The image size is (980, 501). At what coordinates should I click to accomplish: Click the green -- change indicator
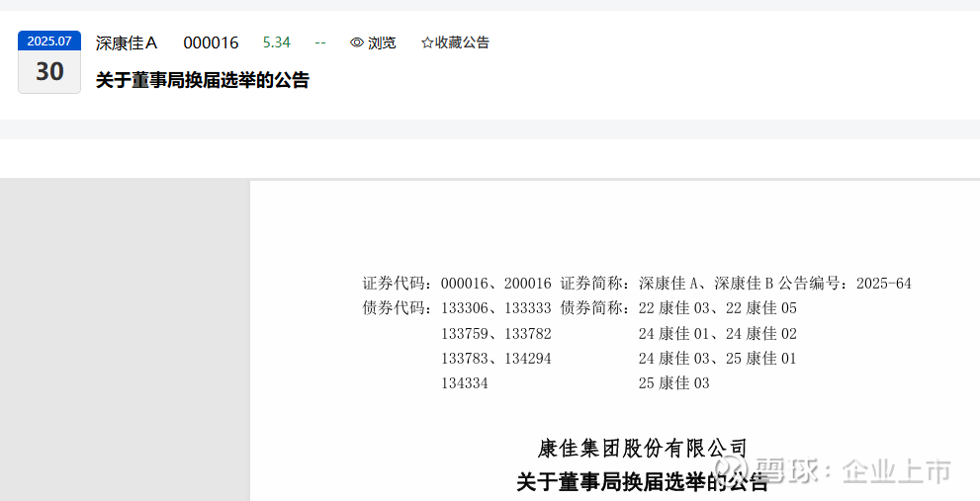[x=320, y=42]
